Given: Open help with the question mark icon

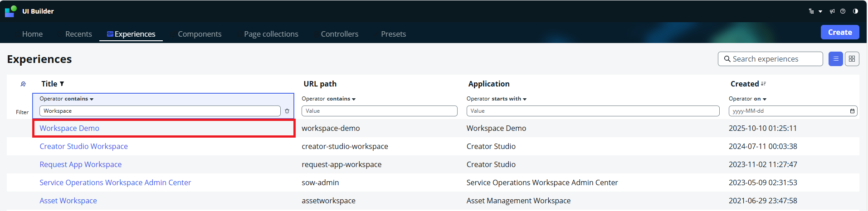Looking at the screenshot, I should tap(843, 11).
